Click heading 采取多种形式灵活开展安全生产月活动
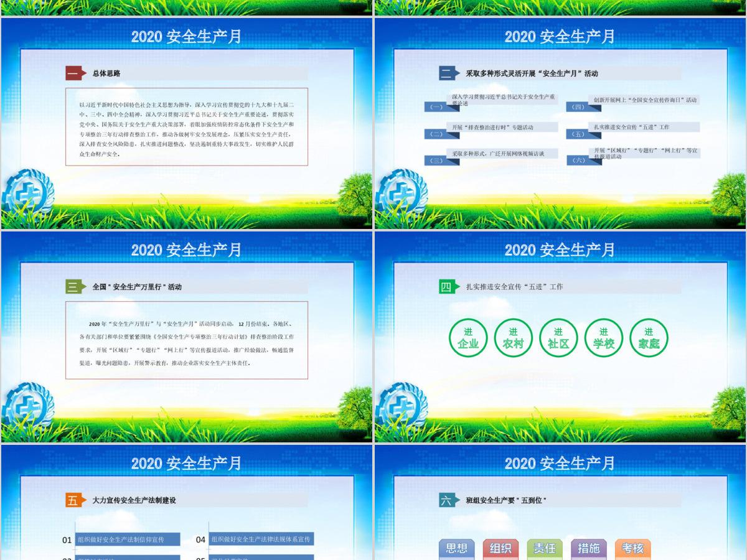747x560 pixels. click(532, 73)
